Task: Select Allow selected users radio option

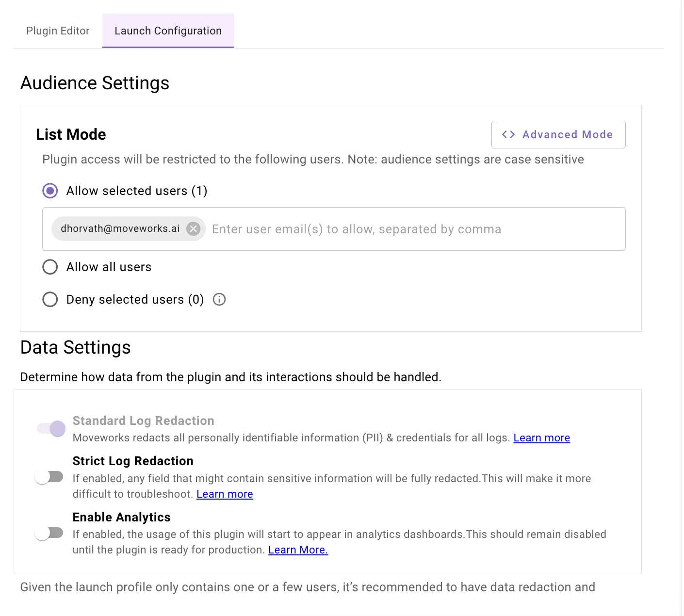Action: (50, 191)
